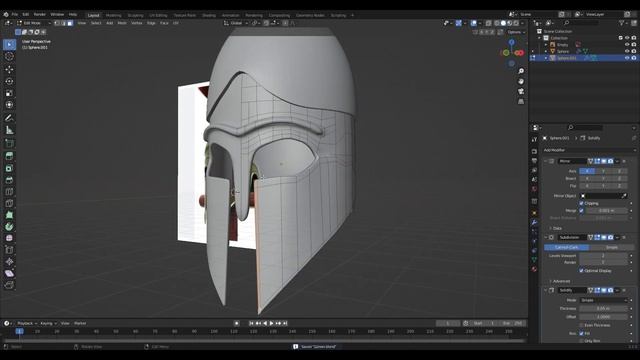Jump to timeline start button
The height and width of the screenshot is (360, 640).
[x=251, y=323]
